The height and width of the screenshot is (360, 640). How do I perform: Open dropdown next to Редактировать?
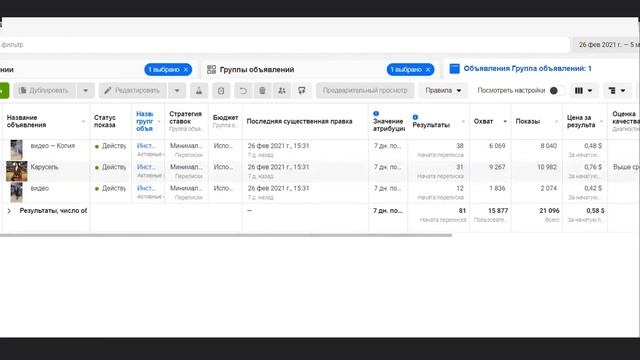177,91
